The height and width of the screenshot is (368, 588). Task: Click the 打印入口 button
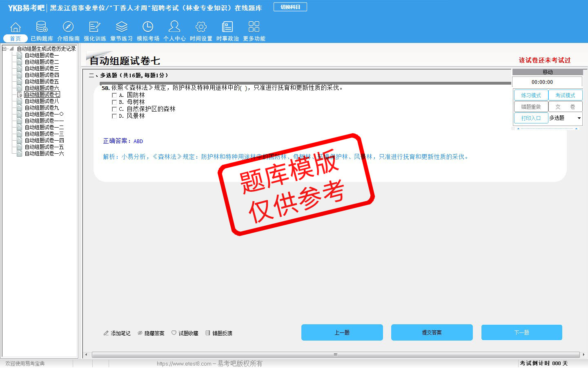(531, 118)
